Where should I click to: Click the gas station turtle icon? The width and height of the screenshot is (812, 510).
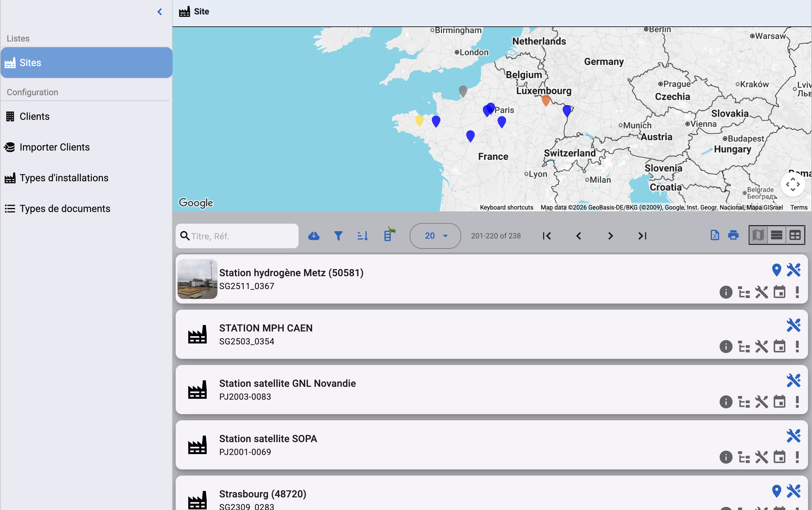[x=389, y=234]
